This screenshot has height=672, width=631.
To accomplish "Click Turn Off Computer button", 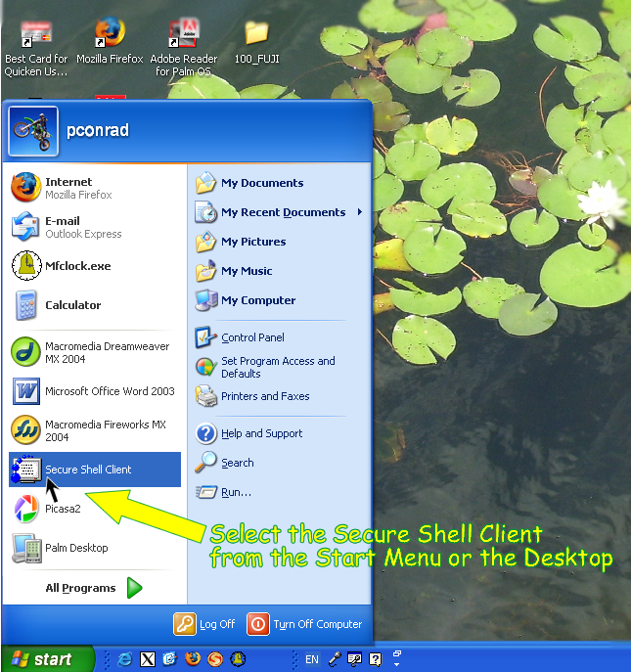I will pos(304,624).
